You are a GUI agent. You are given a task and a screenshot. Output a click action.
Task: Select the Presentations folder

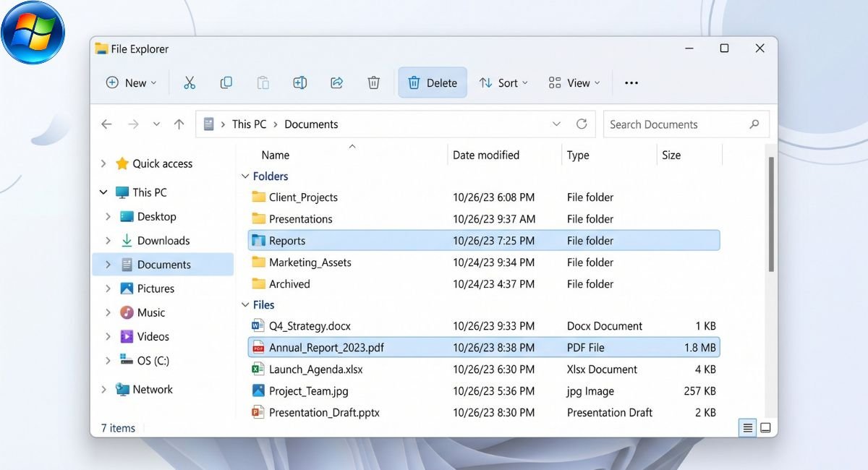pos(483,219)
